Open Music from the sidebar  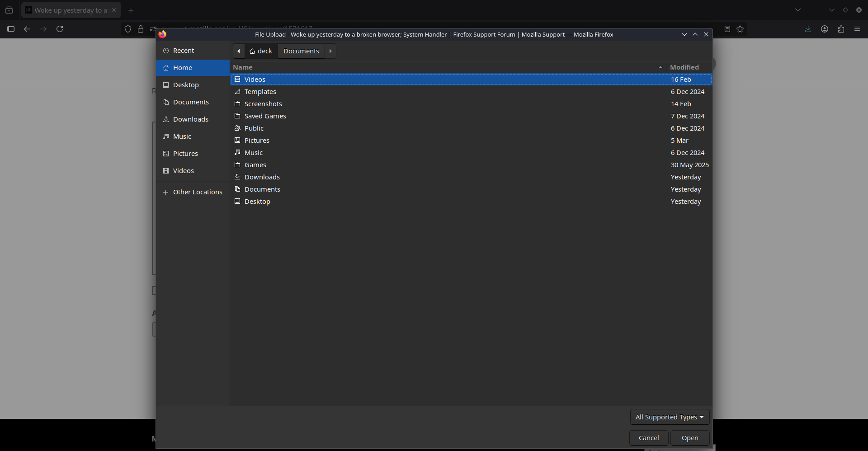[x=182, y=136]
